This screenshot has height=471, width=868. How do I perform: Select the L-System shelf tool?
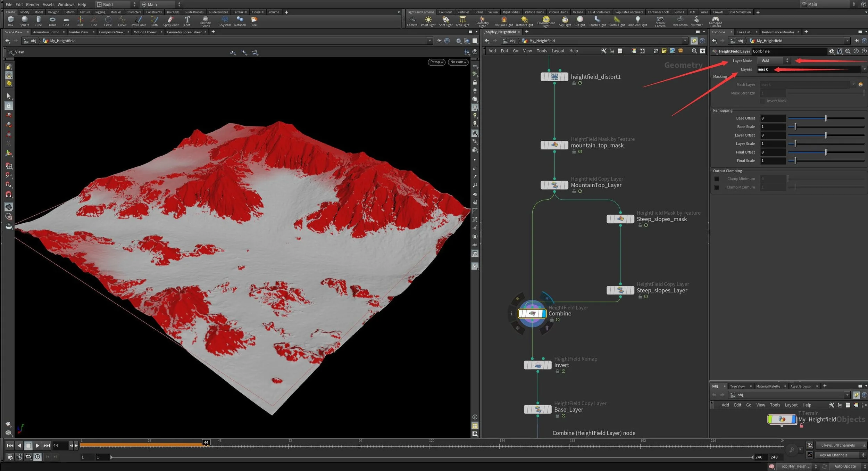pos(225,21)
